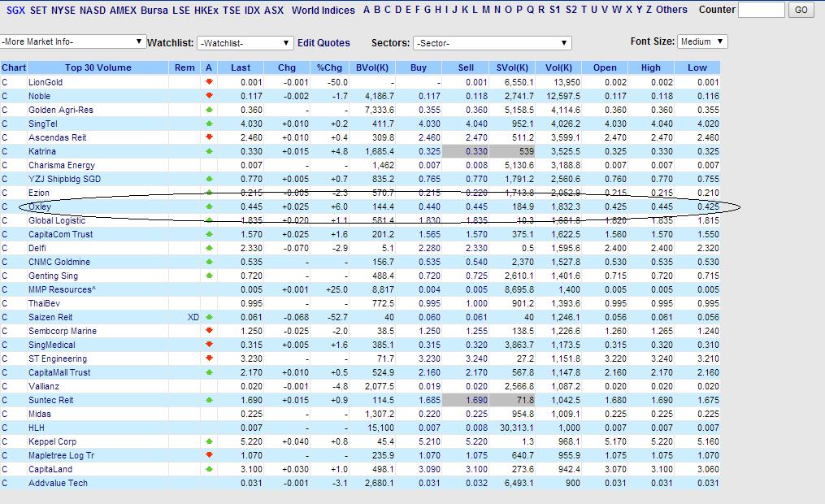Sort by the BVol(K) column header
This screenshot has width=825, height=504.
[x=372, y=67]
